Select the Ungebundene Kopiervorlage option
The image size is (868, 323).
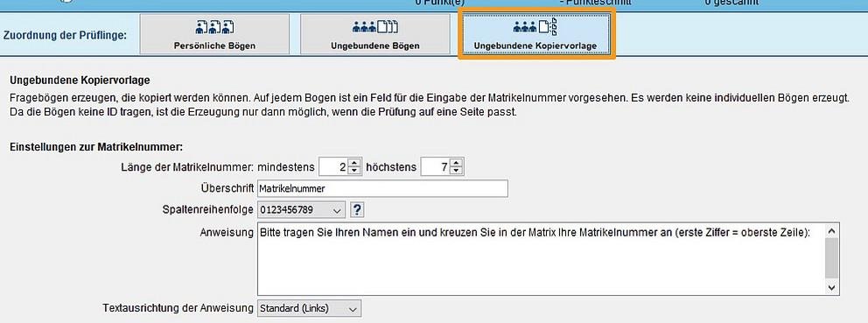click(x=535, y=34)
